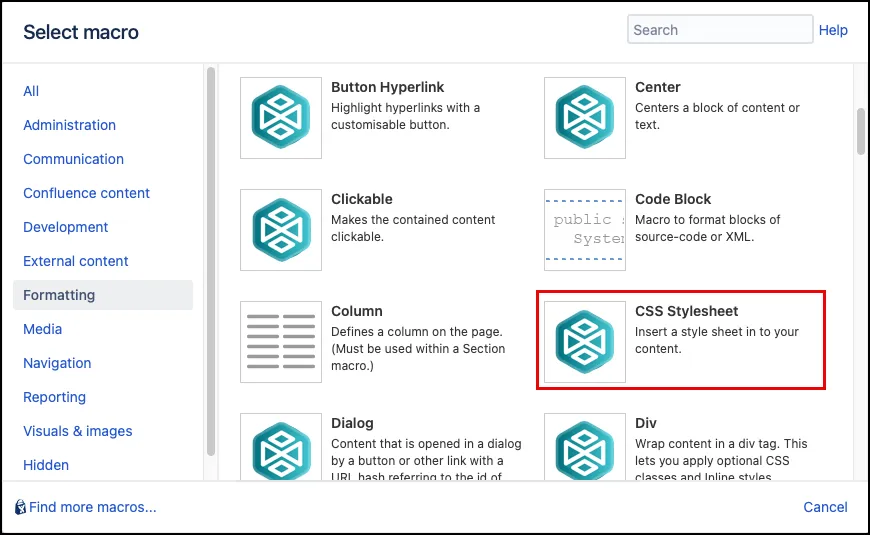Click the Clickable macro title
This screenshot has height=535, width=870.
tap(362, 199)
